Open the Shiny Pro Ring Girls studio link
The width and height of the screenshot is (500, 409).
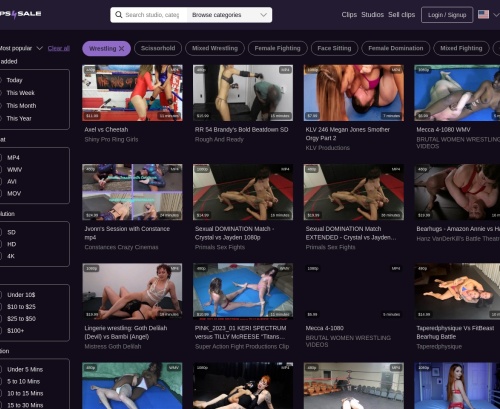111,140
